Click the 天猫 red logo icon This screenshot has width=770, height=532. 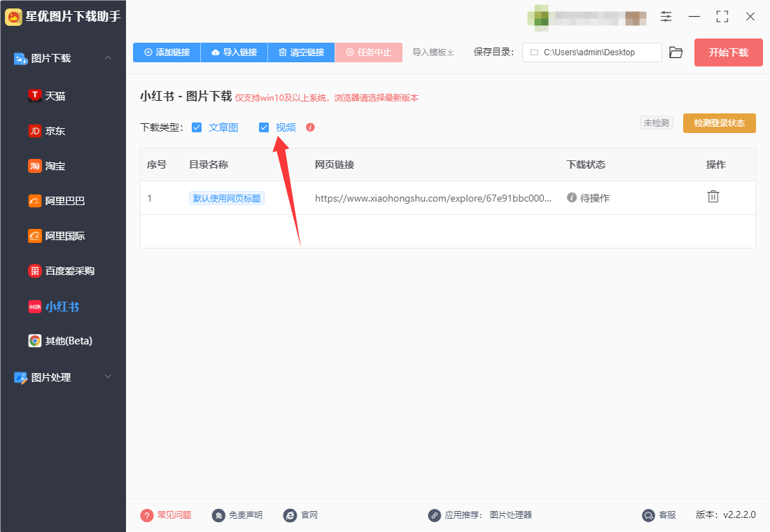pos(34,96)
